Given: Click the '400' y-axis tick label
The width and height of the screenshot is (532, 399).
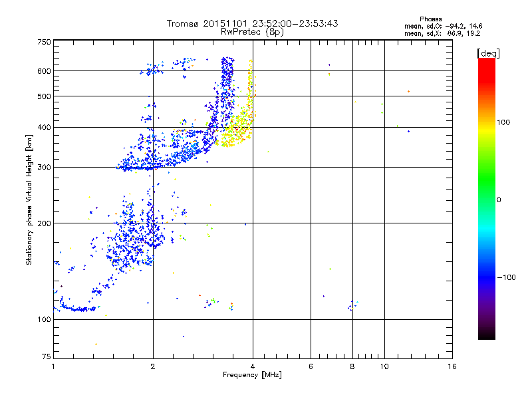Looking at the screenshot, I should (45, 128).
